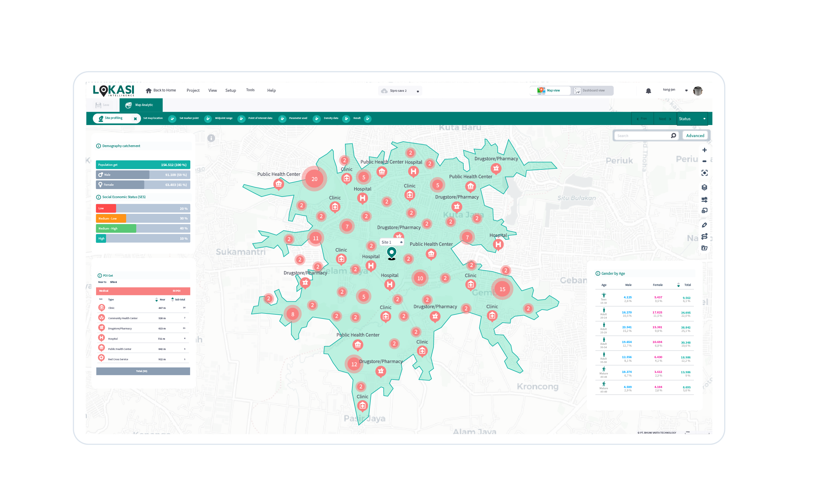Click the user avatar picture
Viewport: 813px width, 504px height.
tap(697, 91)
